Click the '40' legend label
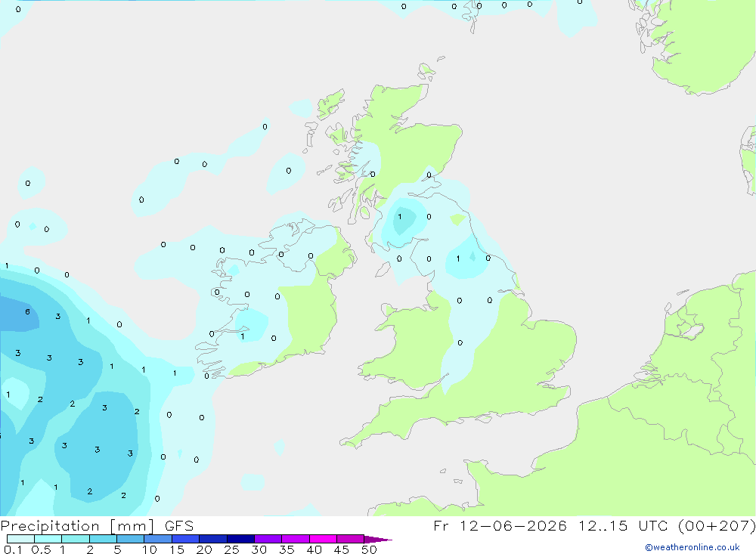Image resolution: width=756 pixels, height=554 pixels. (314, 549)
